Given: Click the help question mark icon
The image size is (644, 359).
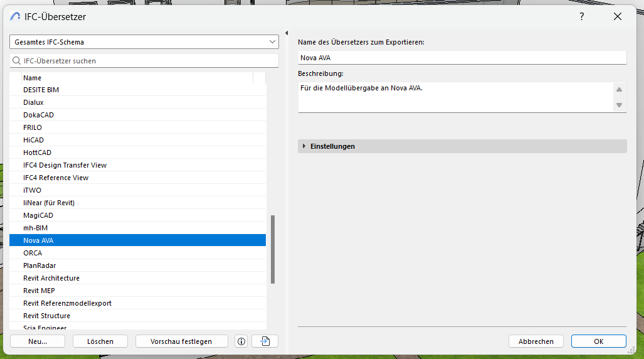Looking at the screenshot, I should 582,17.
